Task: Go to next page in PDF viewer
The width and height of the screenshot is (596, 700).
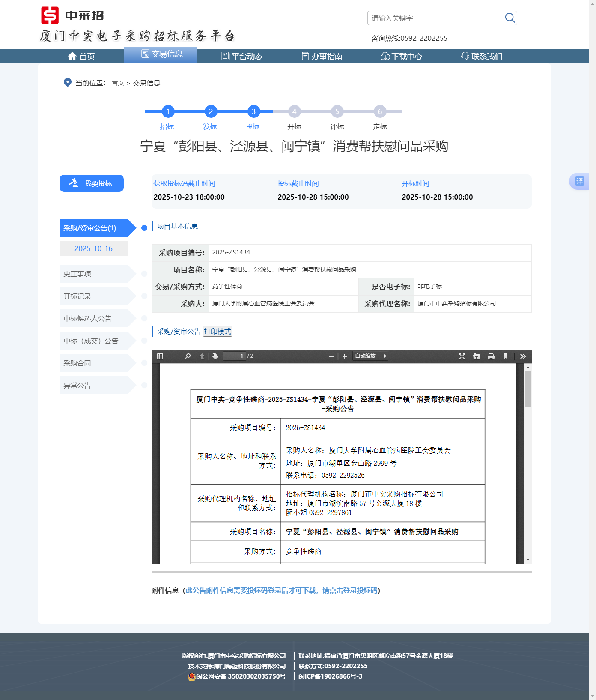Action: tap(215, 356)
